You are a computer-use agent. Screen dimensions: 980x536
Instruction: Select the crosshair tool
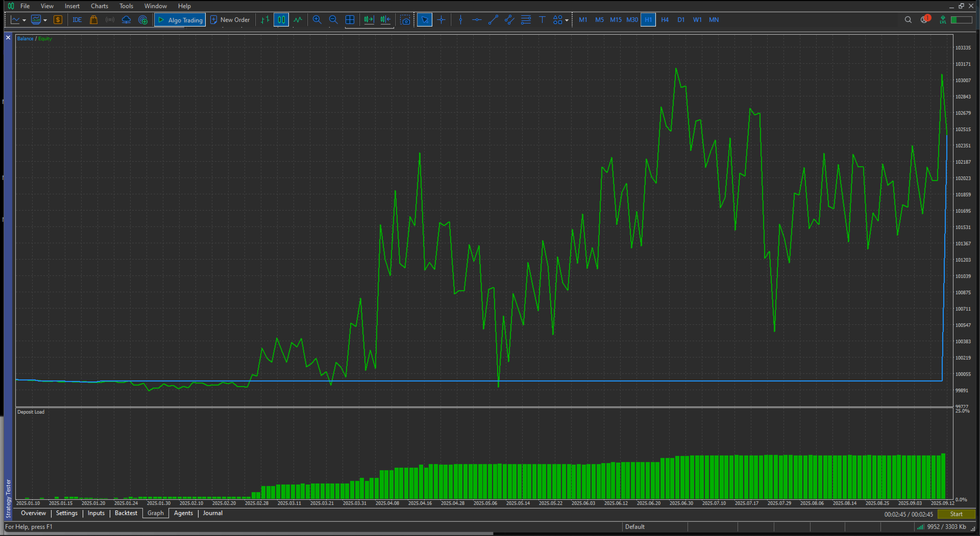click(x=442, y=20)
